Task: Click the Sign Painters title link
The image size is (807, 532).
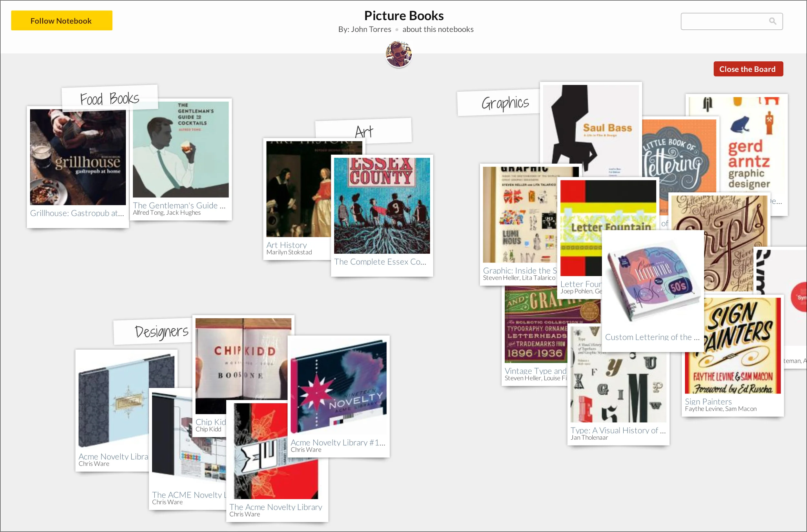Action: [708, 401]
